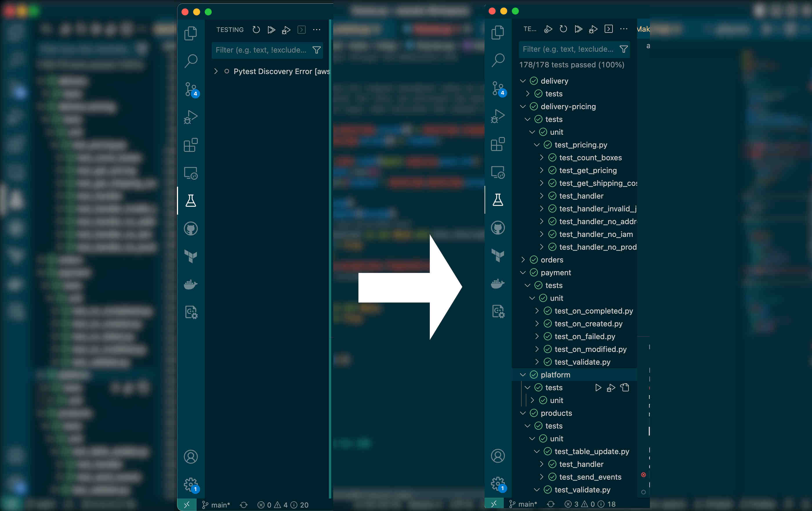The height and width of the screenshot is (511, 812).
Task: Expand the orders test group
Action: pyautogui.click(x=523, y=260)
